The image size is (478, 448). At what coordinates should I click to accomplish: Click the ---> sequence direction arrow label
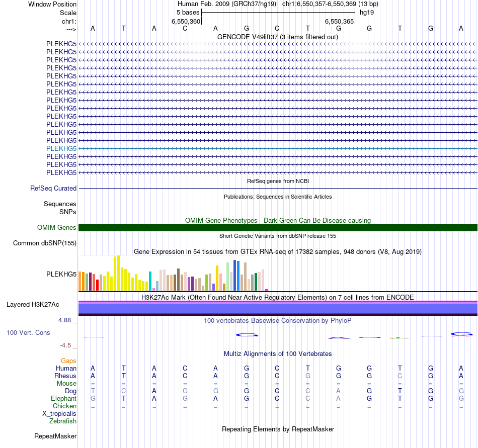[x=71, y=29]
